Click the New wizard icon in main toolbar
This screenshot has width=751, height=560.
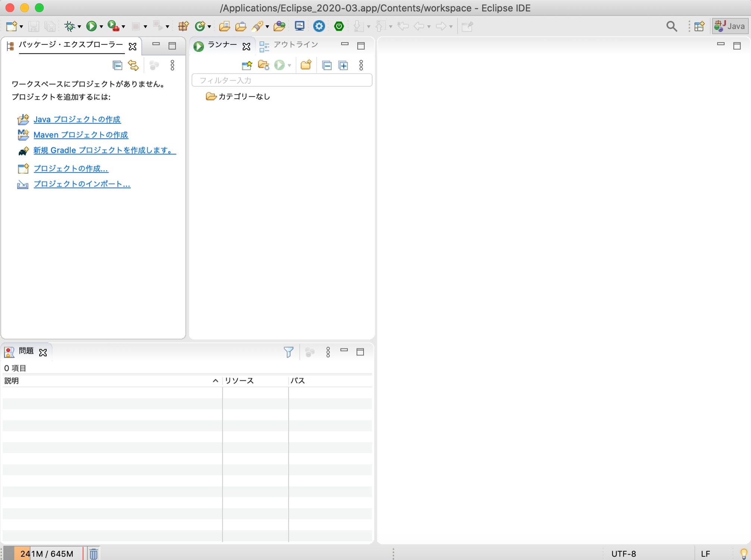12,26
